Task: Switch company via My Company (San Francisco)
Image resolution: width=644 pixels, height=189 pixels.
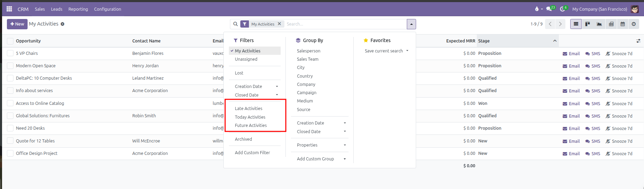Action: (x=600, y=9)
